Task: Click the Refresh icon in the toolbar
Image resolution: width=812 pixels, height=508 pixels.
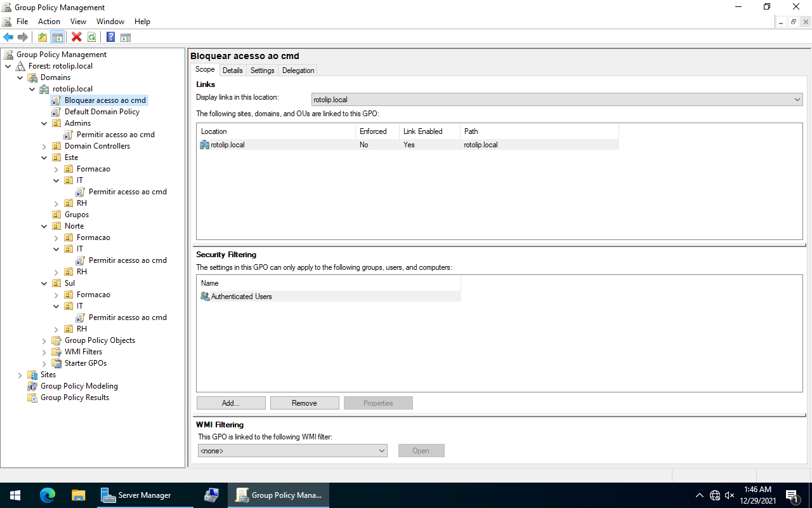Action: (x=92, y=37)
